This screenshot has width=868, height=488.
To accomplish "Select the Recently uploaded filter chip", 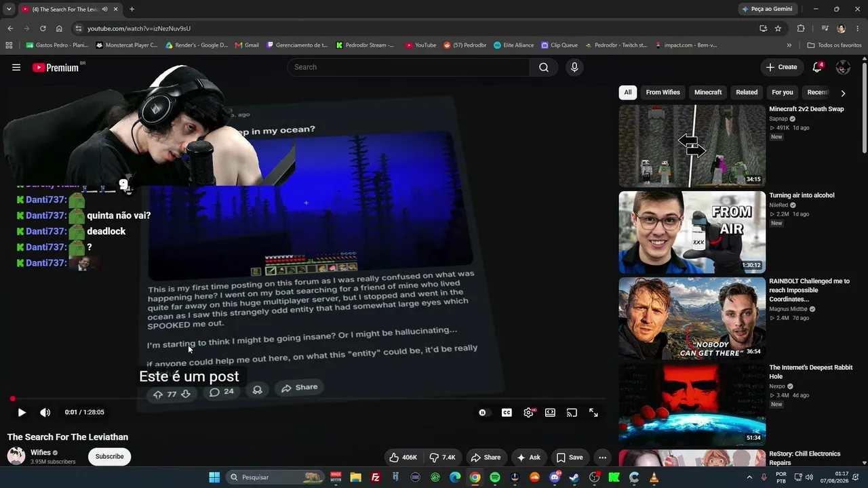I will coord(818,92).
